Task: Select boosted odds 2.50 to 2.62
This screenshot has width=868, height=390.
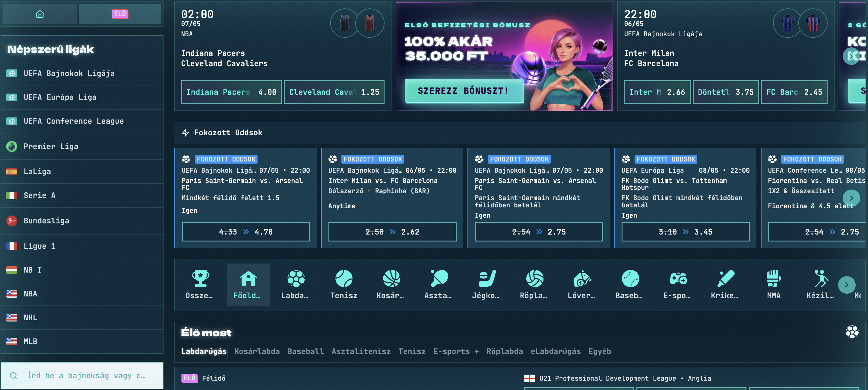Action: [x=392, y=232]
